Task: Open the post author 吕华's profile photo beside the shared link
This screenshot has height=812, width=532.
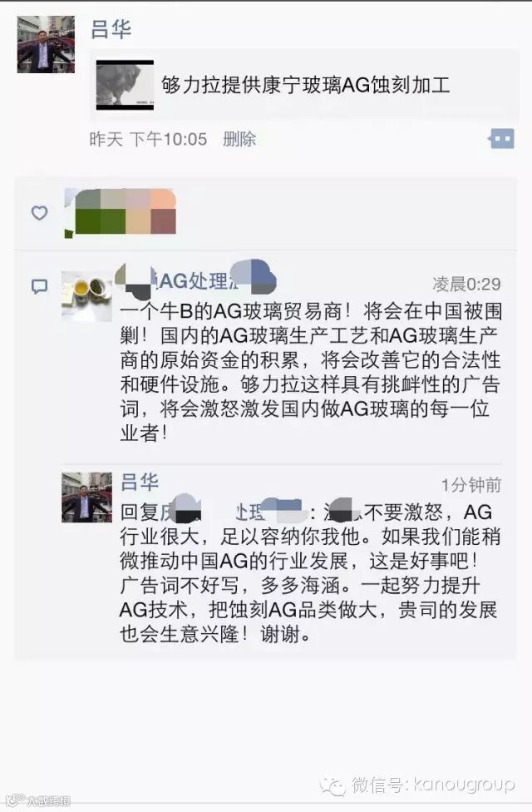Action: (46, 45)
